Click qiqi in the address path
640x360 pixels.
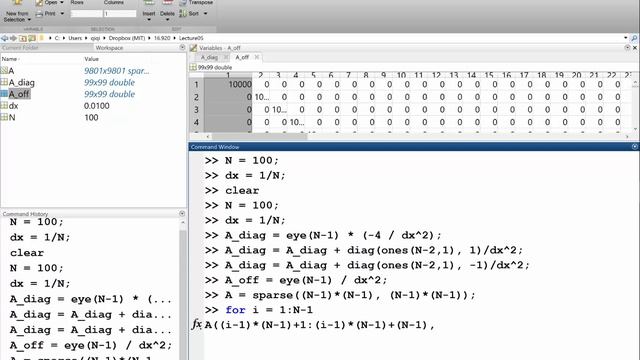tap(95, 38)
